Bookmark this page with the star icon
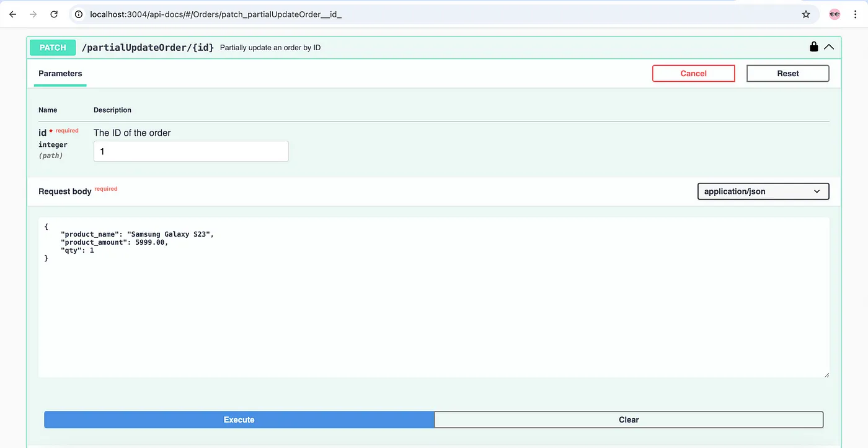The width and height of the screenshot is (868, 448). (806, 14)
